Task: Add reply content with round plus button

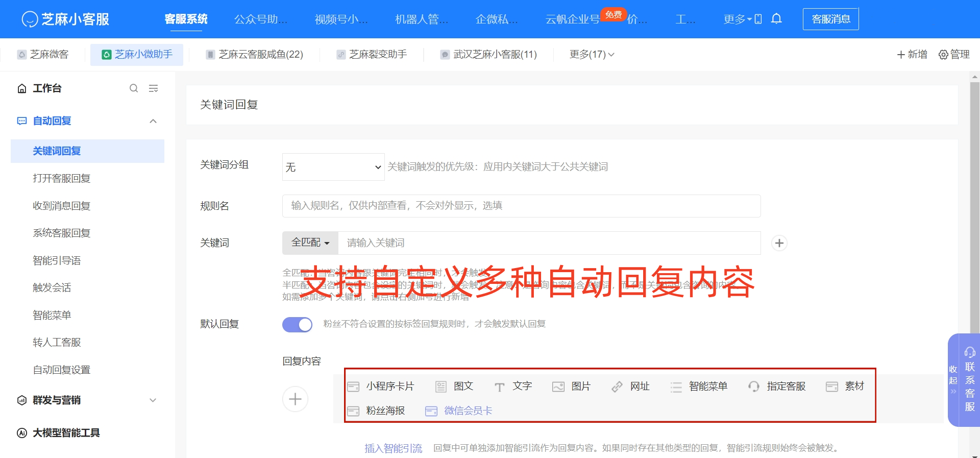Action: [295, 399]
